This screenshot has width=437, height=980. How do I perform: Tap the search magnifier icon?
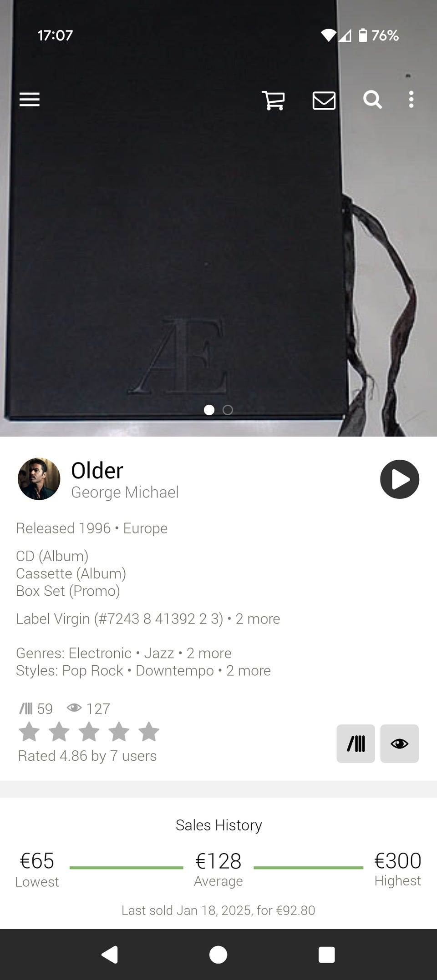(372, 100)
